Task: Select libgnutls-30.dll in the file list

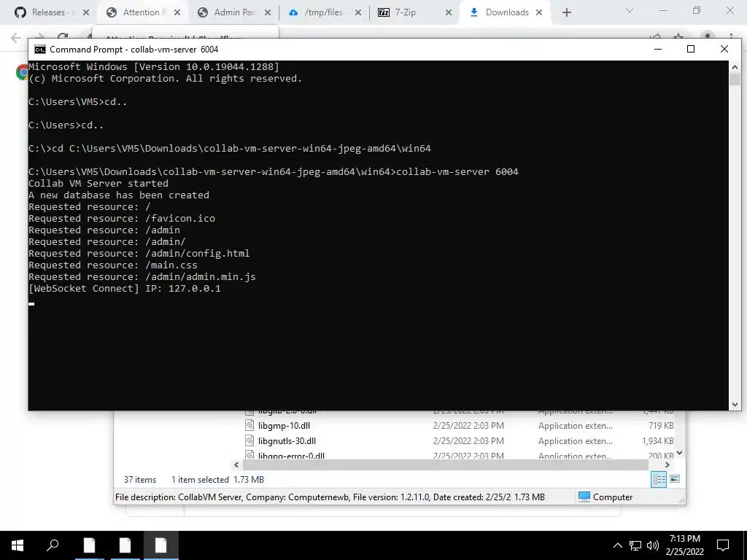Action: coord(287,441)
